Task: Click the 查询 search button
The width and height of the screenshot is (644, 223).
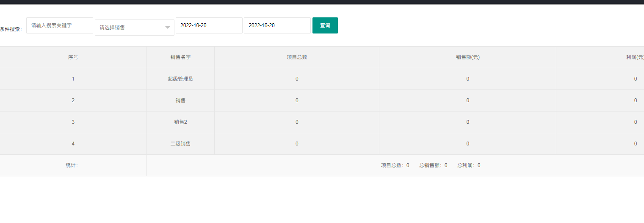Action: (325, 25)
